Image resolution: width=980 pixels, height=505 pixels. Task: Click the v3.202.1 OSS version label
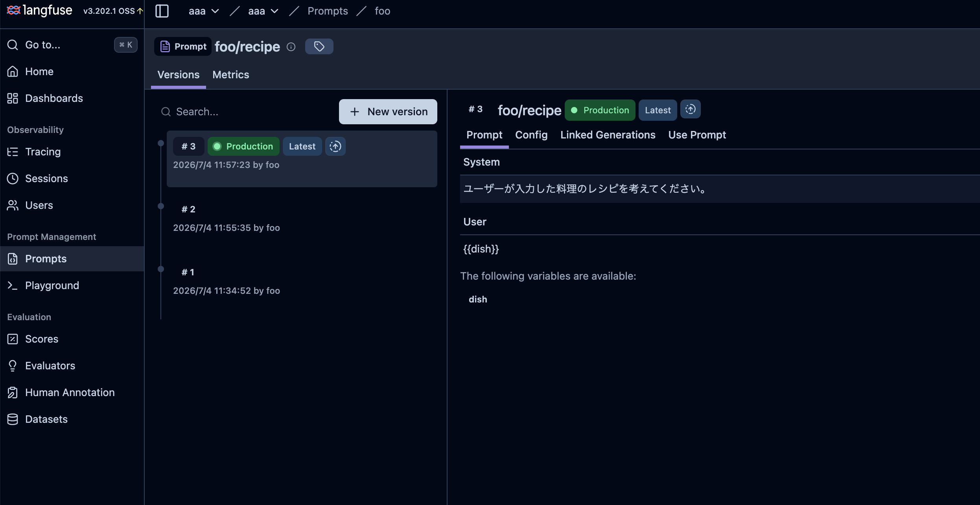click(x=109, y=11)
